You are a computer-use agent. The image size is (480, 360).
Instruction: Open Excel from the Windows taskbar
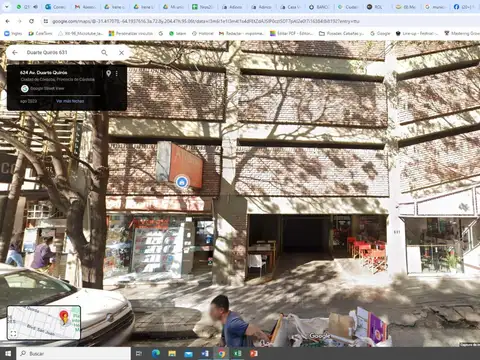[x=237, y=353]
